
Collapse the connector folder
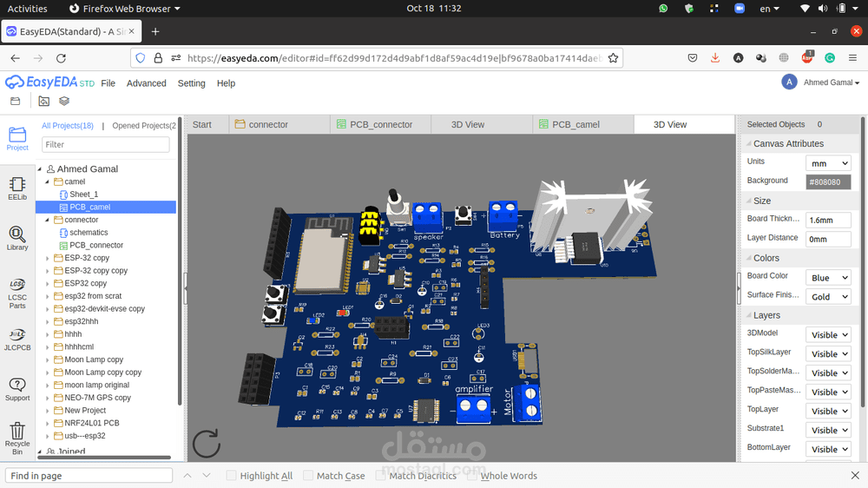[x=47, y=220]
